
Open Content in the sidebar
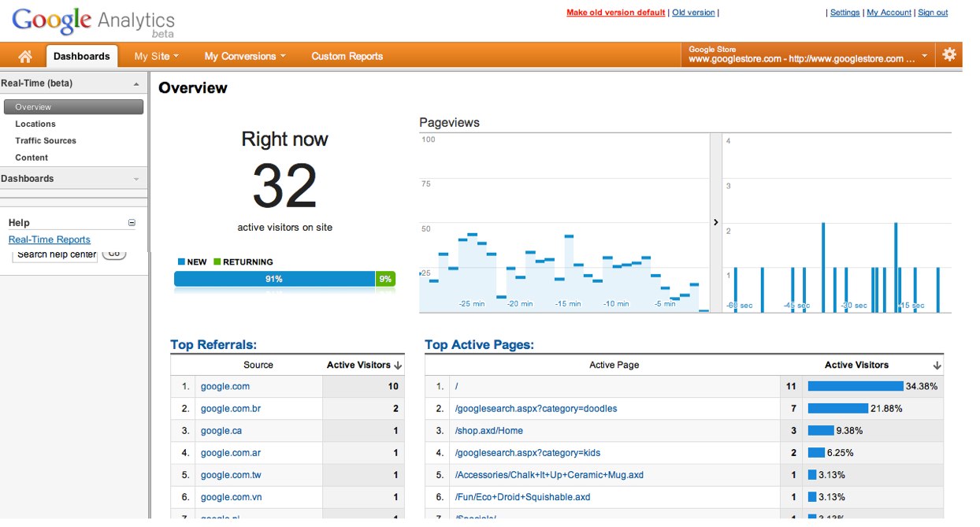pyautogui.click(x=32, y=158)
